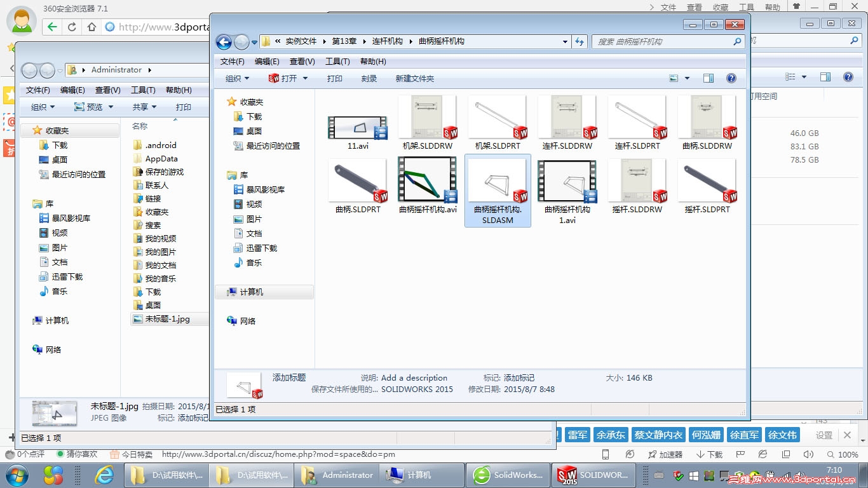This screenshot has height=488, width=868.
Task: Switch to Administrator taskbar button
Action: pyautogui.click(x=337, y=475)
